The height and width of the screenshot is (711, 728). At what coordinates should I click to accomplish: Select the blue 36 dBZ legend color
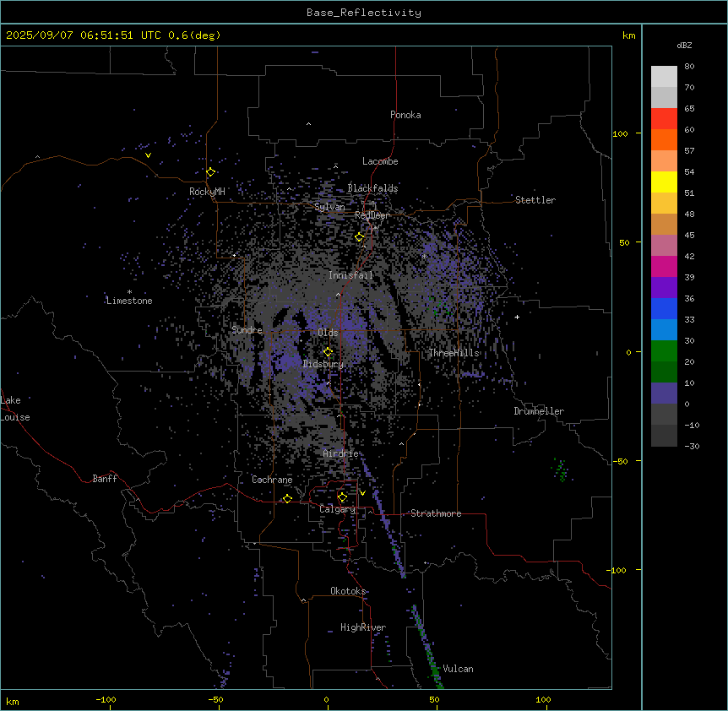(x=664, y=308)
